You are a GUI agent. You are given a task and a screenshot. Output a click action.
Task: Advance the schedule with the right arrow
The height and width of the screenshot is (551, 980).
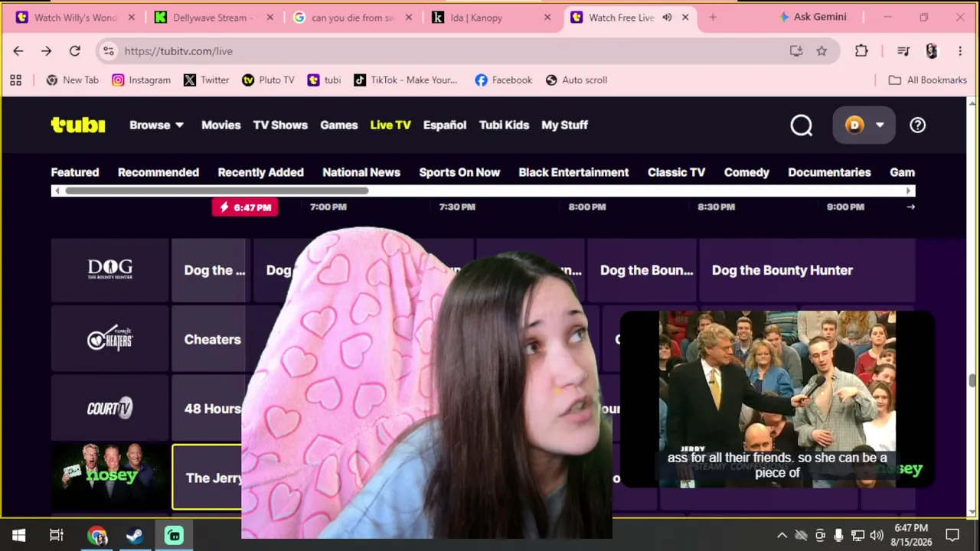point(910,207)
